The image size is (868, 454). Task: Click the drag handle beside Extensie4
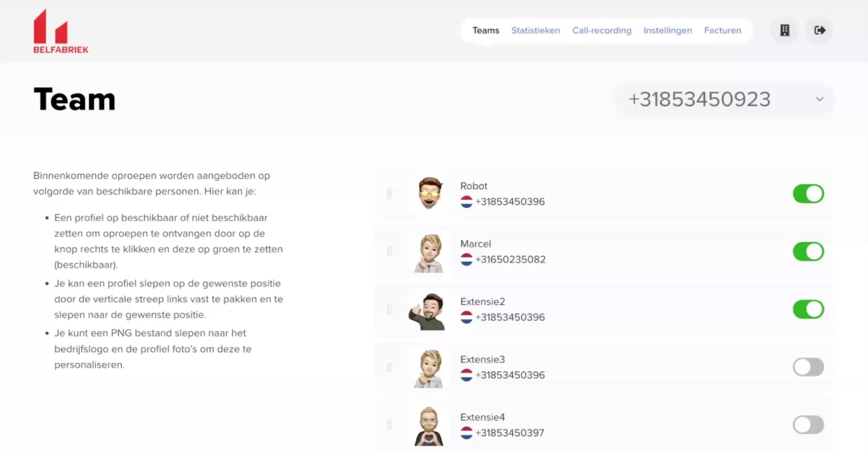(x=390, y=425)
